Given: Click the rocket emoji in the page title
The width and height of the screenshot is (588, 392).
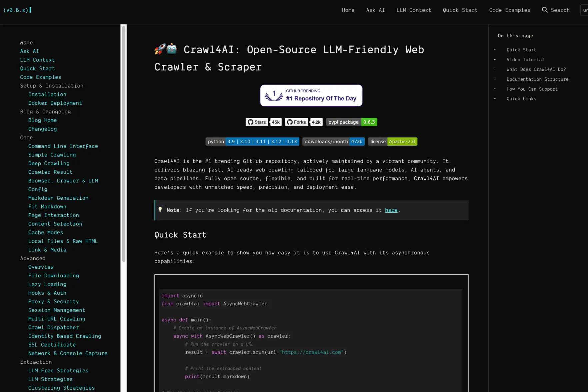Looking at the screenshot, I should coord(160,49).
